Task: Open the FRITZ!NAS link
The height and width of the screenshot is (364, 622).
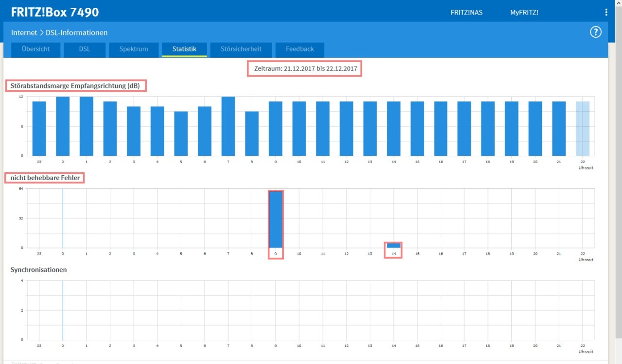Action: (x=466, y=12)
